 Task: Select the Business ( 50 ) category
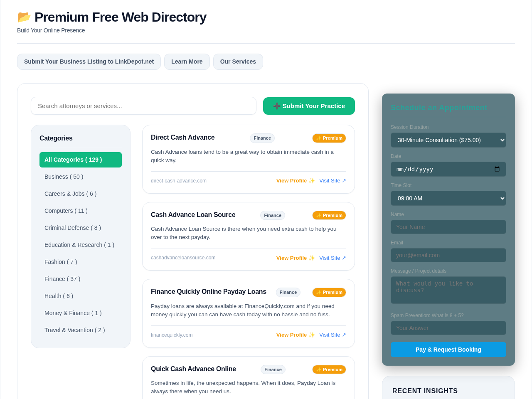(x=81, y=177)
